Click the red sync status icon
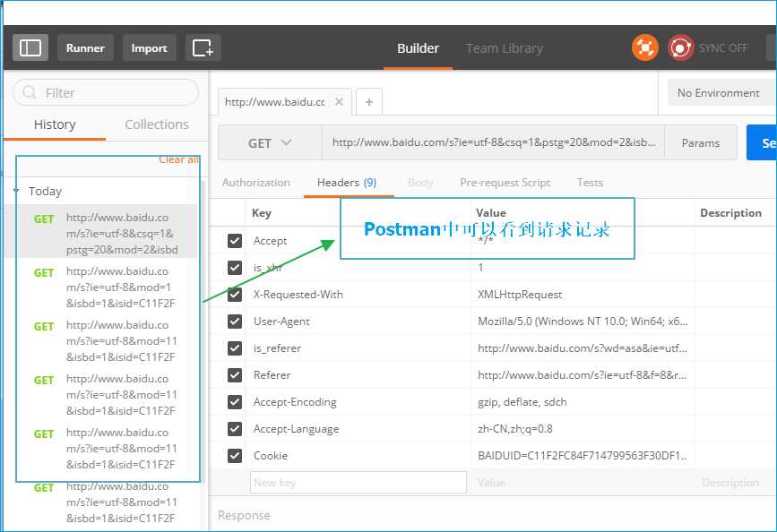Image resolution: width=777 pixels, height=532 pixels. click(x=680, y=48)
